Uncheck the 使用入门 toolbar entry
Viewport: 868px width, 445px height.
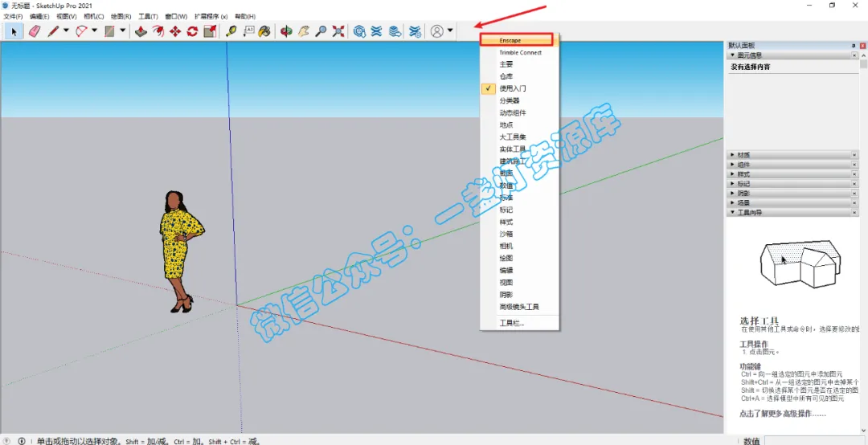pyautogui.click(x=520, y=88)
